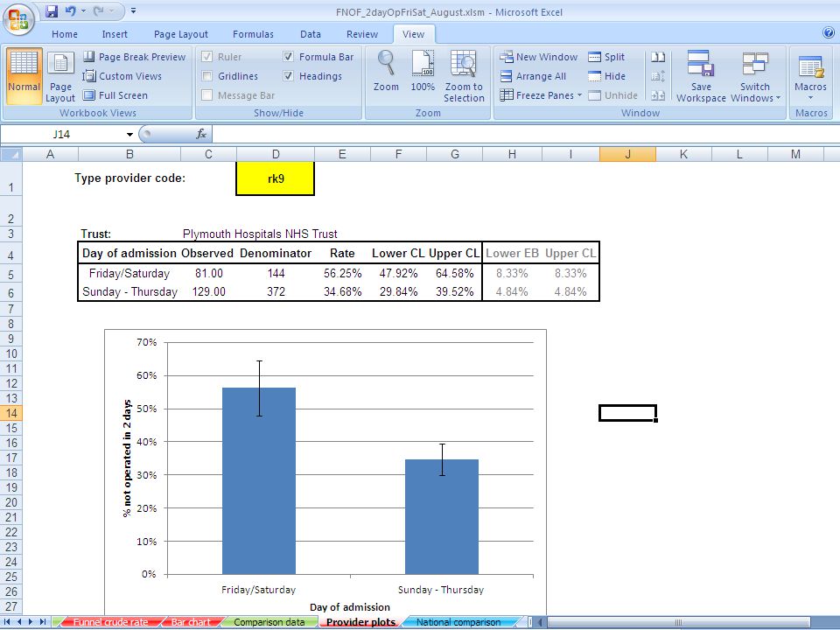Click last sheet navigation arrow
Screen dimensions: 840x630
pos(42,622)
